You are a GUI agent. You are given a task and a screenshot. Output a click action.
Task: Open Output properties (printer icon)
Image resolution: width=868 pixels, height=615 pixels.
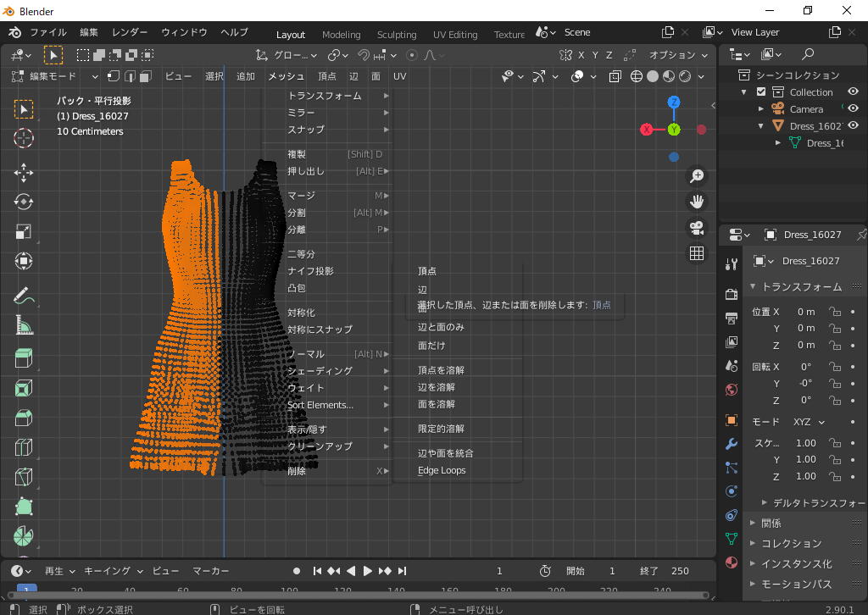731,318
